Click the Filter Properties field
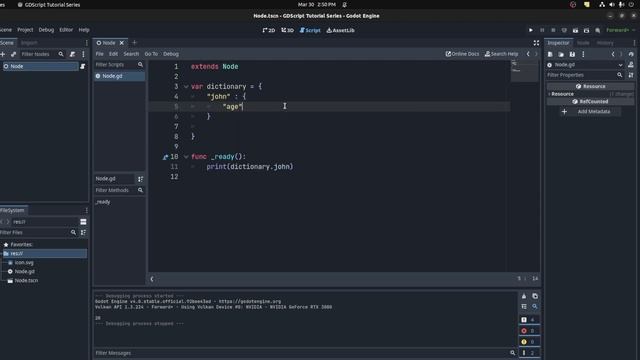This screenshot has height=360, width=640. [585, 75]
